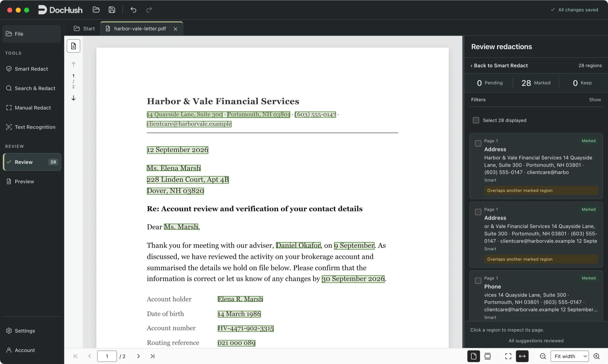Click the 0 Pending counter
608x364 pixels.
pyautogui.click(x=490, y=83)
